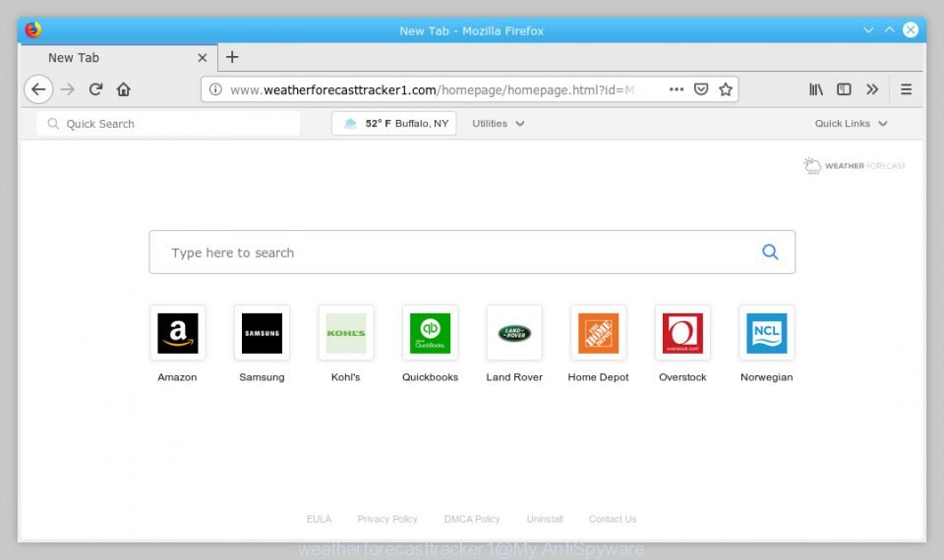
Task: Minimize window with title bar down chevron
Action: click(868, 29)
